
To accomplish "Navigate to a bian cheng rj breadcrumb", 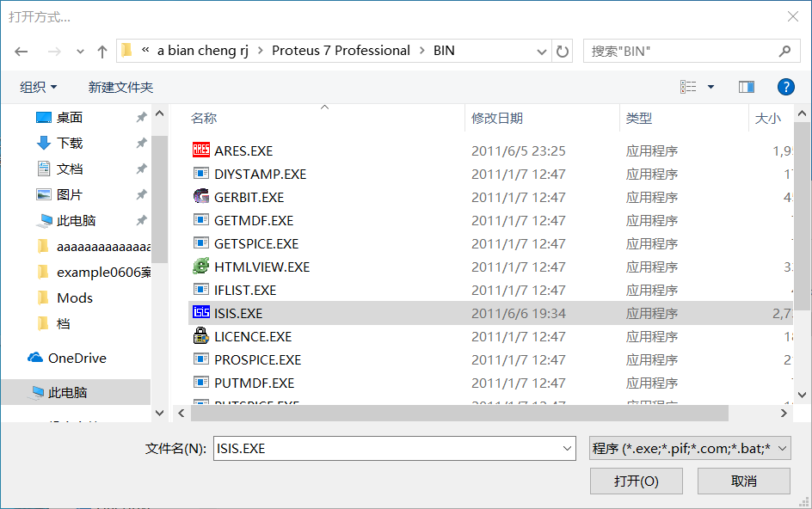I will click(x=203, y=50).
